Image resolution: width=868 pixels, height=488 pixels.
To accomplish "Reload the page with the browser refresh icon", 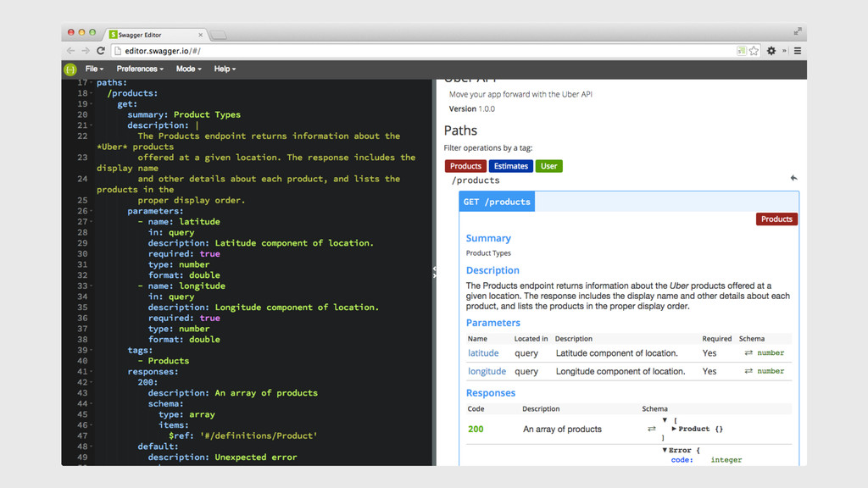I will 101,51.
